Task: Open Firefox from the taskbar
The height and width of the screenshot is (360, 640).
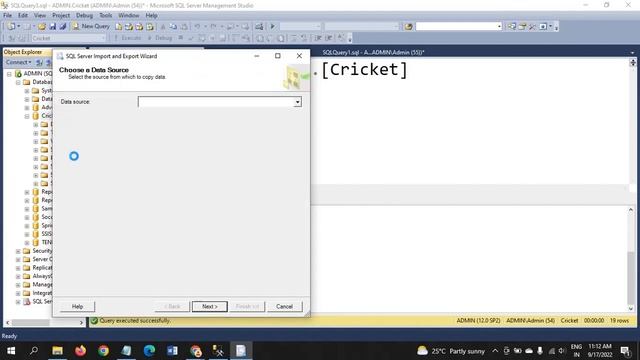Action: tap(80, 351)
